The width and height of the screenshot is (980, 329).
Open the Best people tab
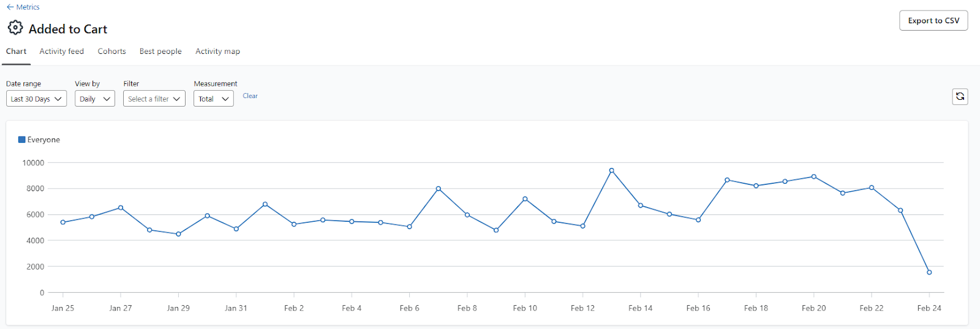click(160, 51)
